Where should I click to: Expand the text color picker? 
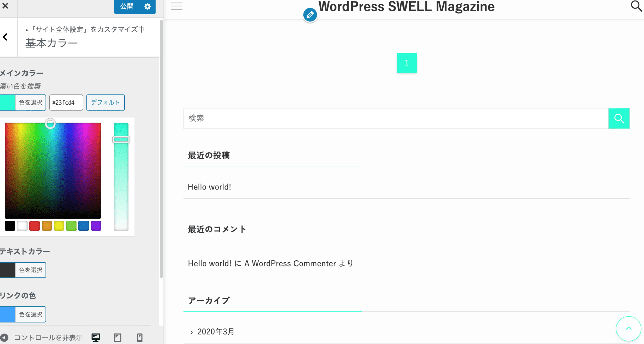pos(30,270)
